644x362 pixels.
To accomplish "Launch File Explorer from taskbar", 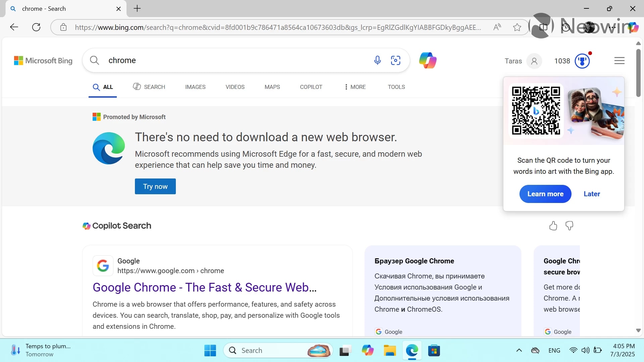I will [x=390, y=350].
